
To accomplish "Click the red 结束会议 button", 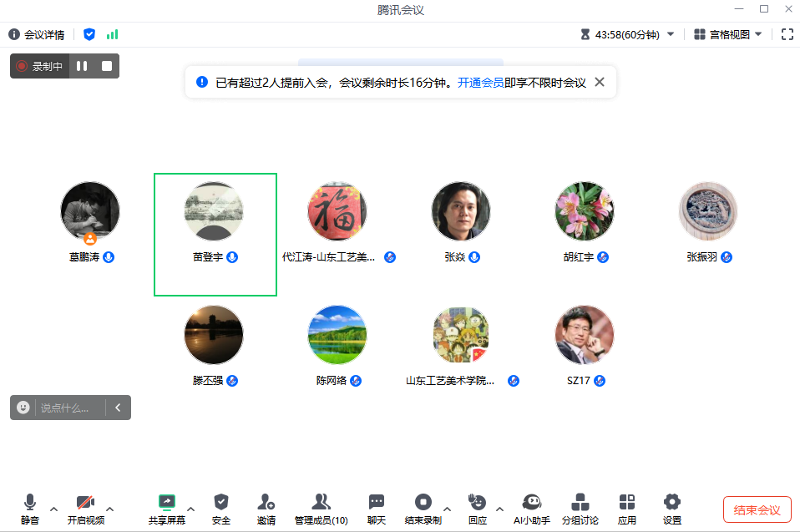I will click(757, 509).
